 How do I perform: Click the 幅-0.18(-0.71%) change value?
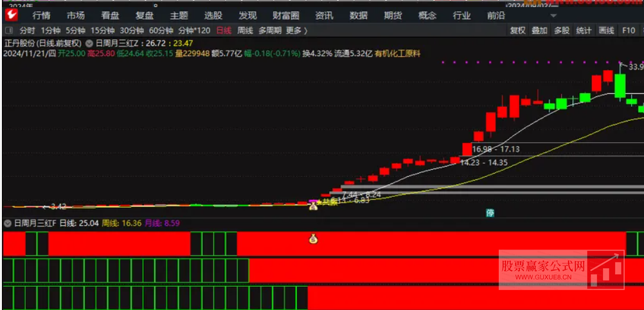coord(273,53)
